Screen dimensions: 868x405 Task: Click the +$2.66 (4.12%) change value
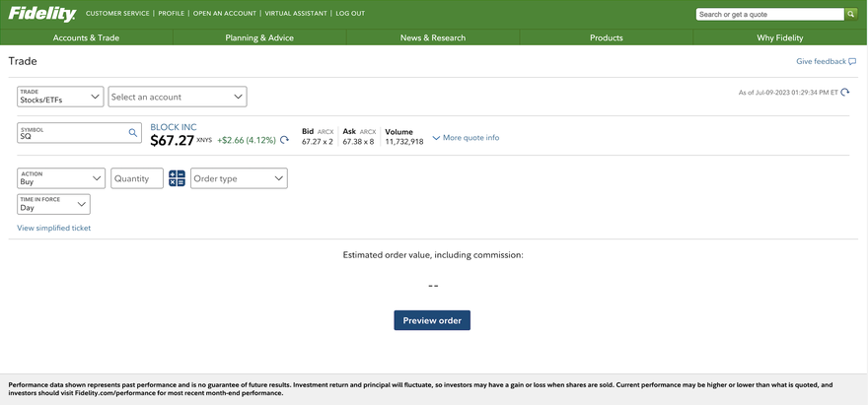point(247,141)
